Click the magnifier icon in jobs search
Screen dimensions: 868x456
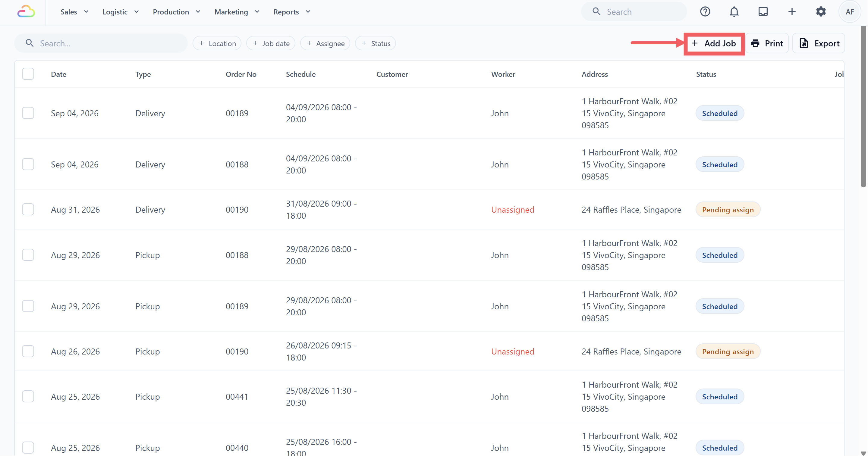[x=30, y=43]
